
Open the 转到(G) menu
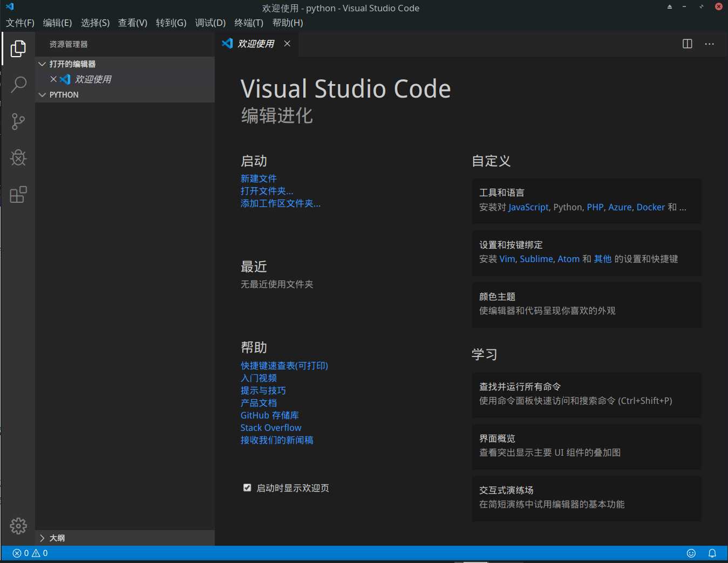point(171,23)
